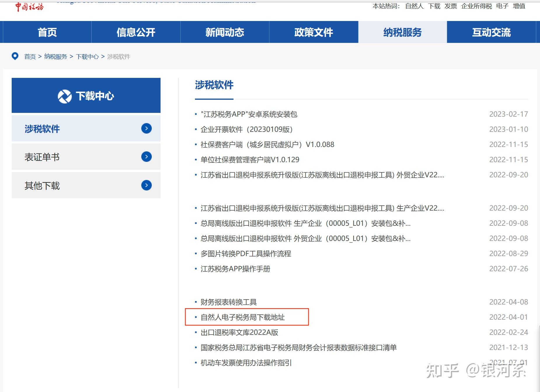Select 表证单书 in the sidebar
Viewport: 540px width, 392px height.
86,157
